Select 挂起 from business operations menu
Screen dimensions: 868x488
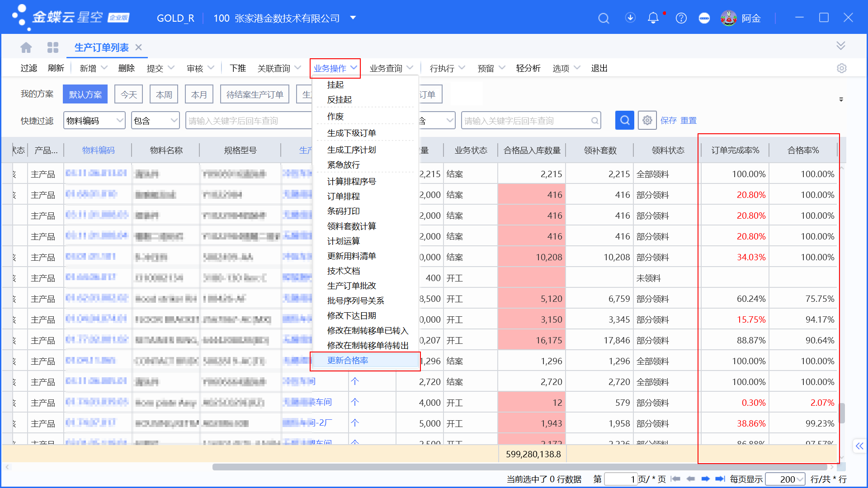(x=335, y=85)
